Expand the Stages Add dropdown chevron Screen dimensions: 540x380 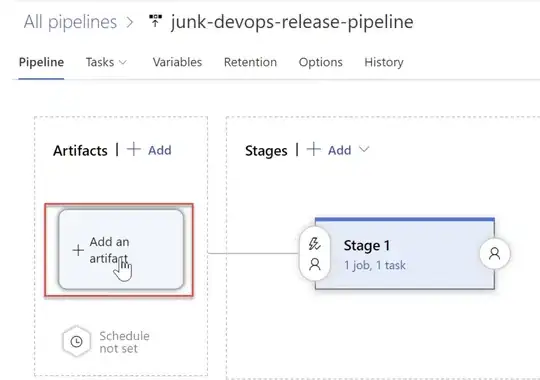[364, 150]
